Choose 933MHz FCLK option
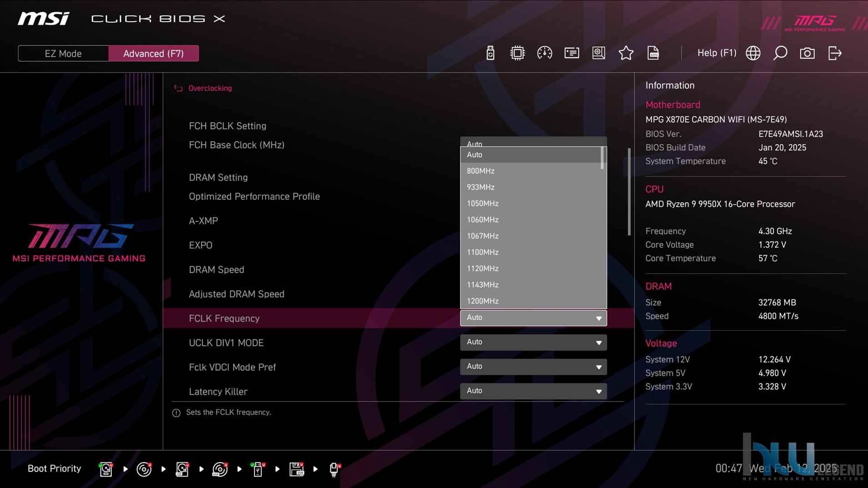868x488 pixels. tap(531, 187)
